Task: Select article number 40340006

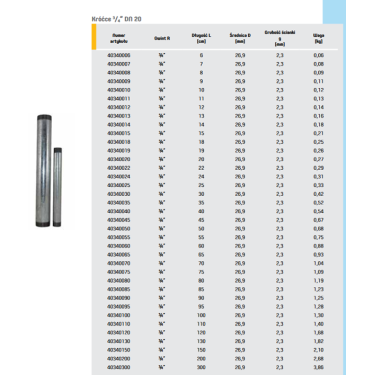Action: [119, 55]
